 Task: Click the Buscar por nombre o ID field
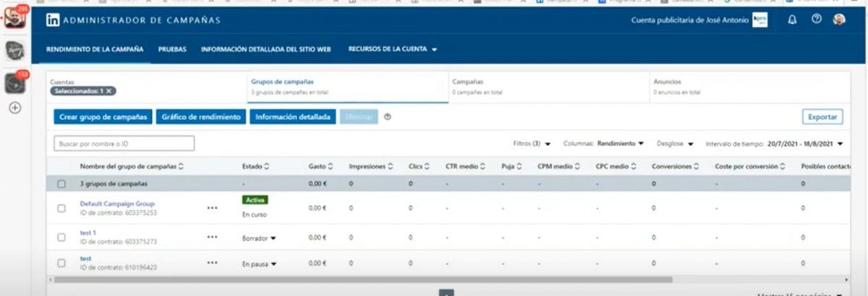(x=124, y=143)
